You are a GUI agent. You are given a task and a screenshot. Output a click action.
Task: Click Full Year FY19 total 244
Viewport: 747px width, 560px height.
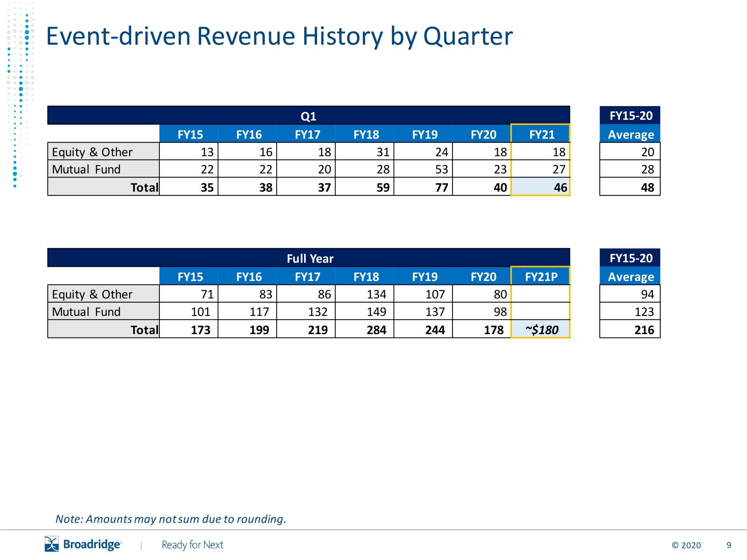(423, 329)
